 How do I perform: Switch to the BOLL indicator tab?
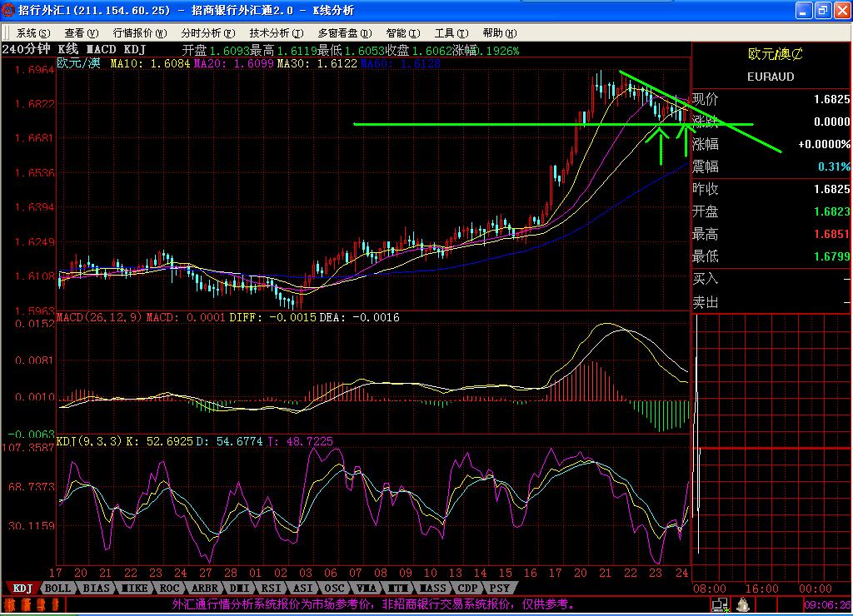[x=57, y=588]
